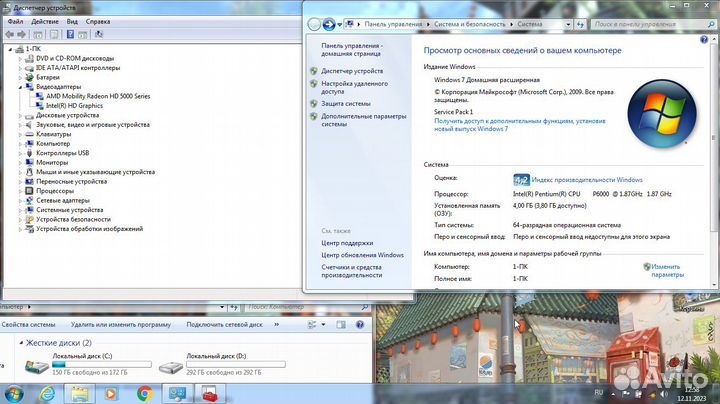Open Диспетчер устройств link in the sidebar

click(352, 71)
